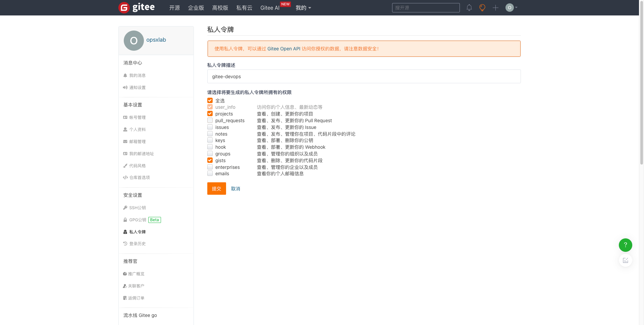Click code icon beside 仓库首选项
Screen dimensions: 644x325
coord(125,178)
